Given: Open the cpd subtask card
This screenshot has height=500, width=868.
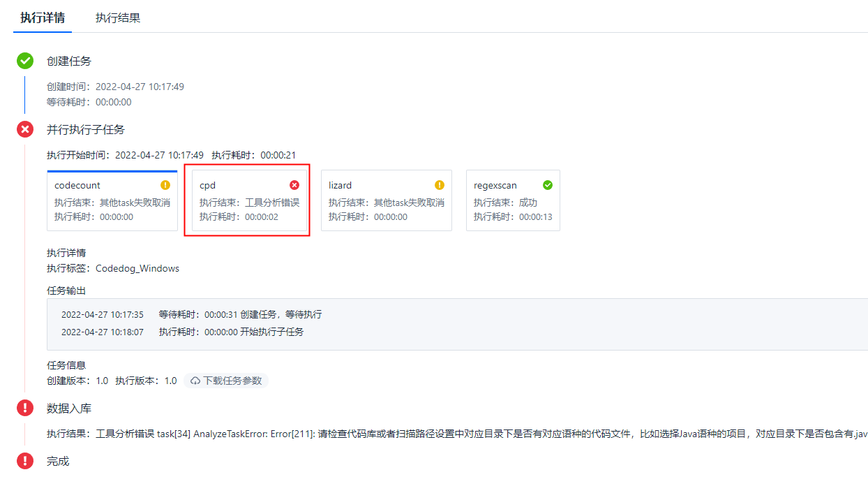Looking at the screenshot, I should [247, 200].
